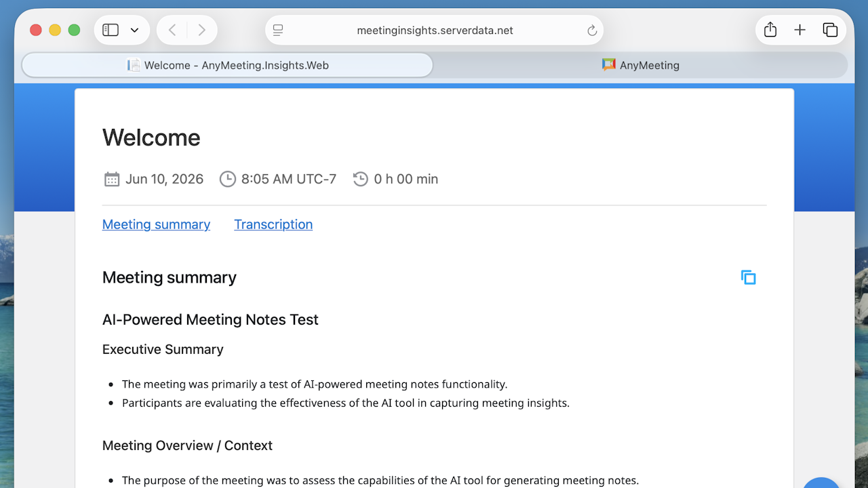Screen dimensions: 868x488
Task: Click the Welcome heading
Action: click(x=151, y=138)
